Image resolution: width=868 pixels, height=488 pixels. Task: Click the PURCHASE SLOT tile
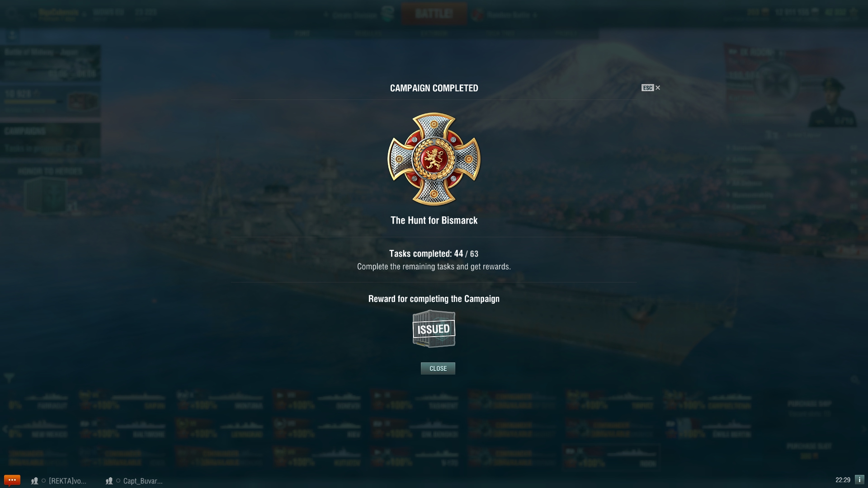coord(809,450)
